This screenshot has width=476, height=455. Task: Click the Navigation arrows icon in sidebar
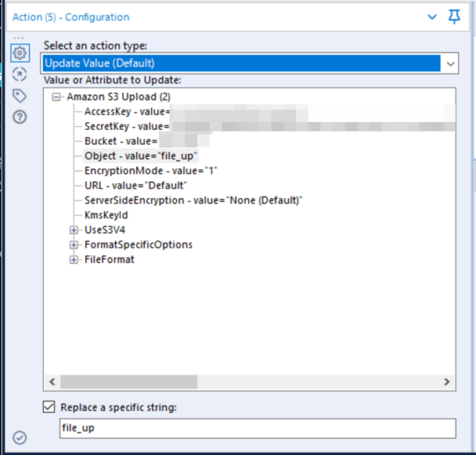coord(19,74)
